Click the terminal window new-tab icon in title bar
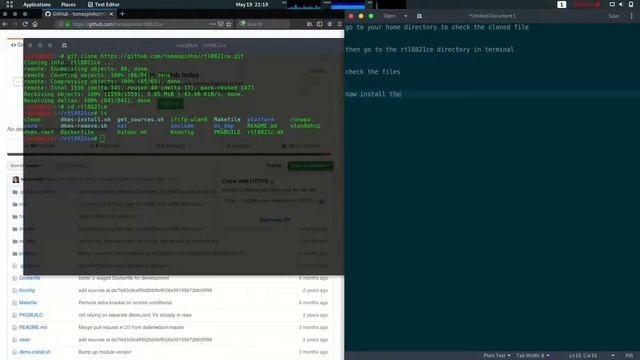Image resolution: width=640 pixels, height=360 pixels. click(x=64, y=45)
